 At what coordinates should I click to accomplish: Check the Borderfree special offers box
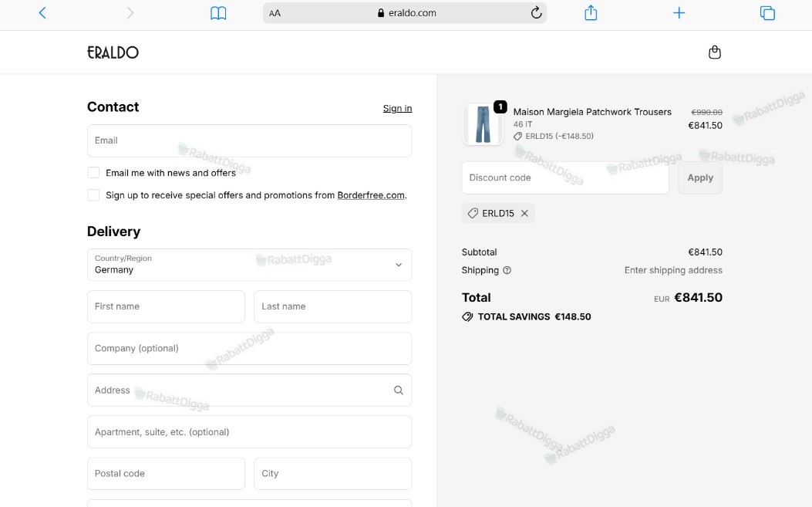pos(93,195)
